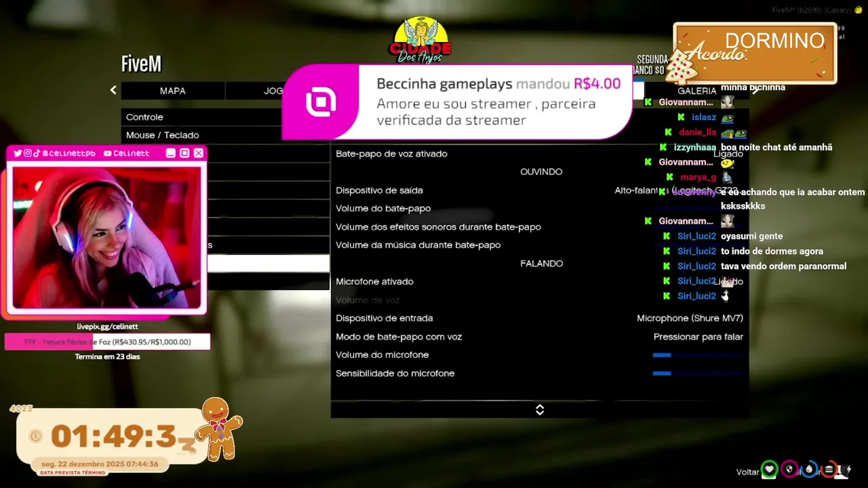Adjust the Volume do microfone slider
The height and width of the screenshot is (488, 868).
point(698,354)
